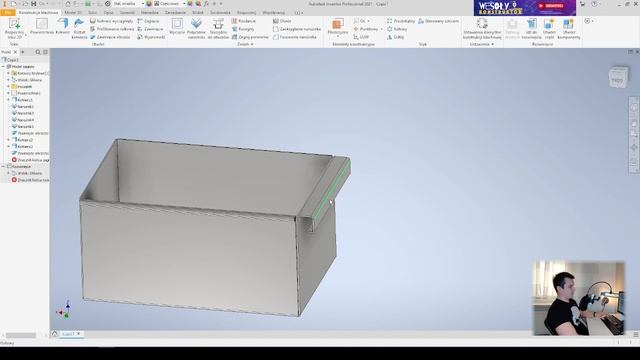The image size is (640, 360).
Task: Select the Połączenie narożnika tool
Action: [196, 29]
